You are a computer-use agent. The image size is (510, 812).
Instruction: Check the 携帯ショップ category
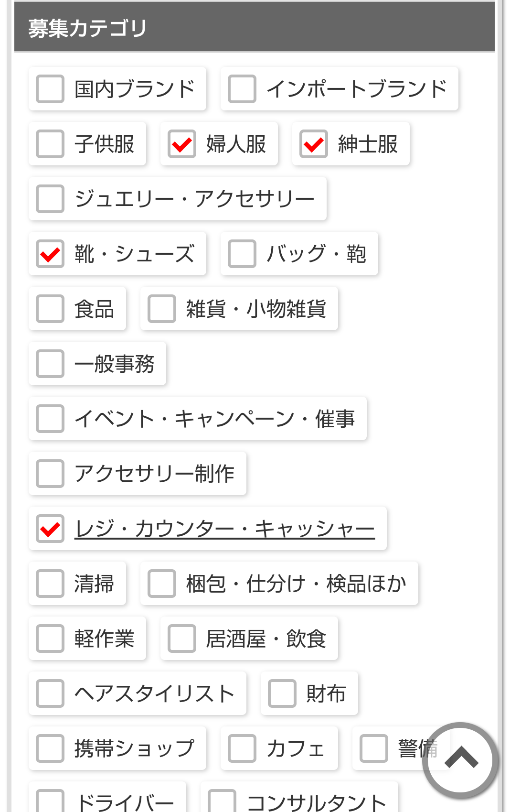[50, 748]
